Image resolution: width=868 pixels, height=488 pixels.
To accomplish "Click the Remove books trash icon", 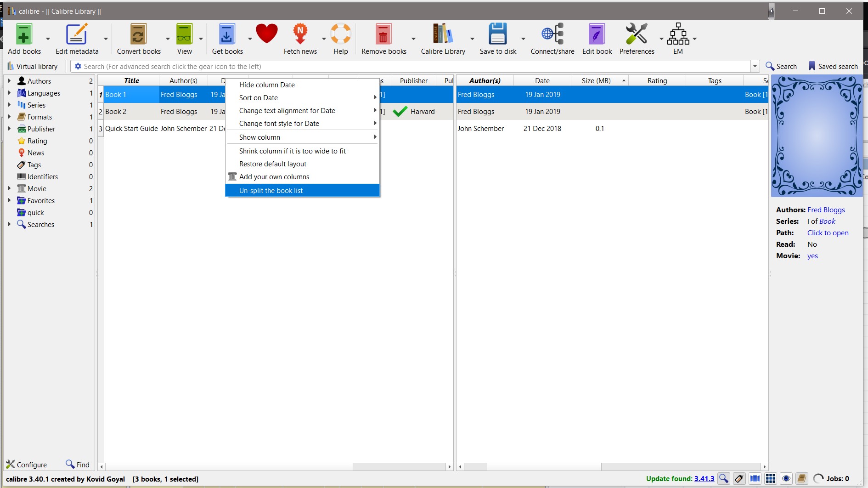I will click(x=383, y=34).
